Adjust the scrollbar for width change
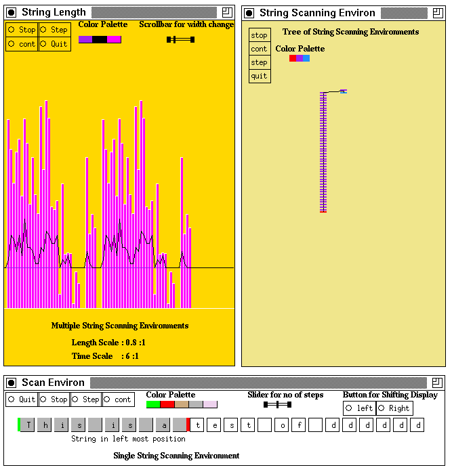The width and height of the screenshot is (452, 476). (x=180, y=39)
